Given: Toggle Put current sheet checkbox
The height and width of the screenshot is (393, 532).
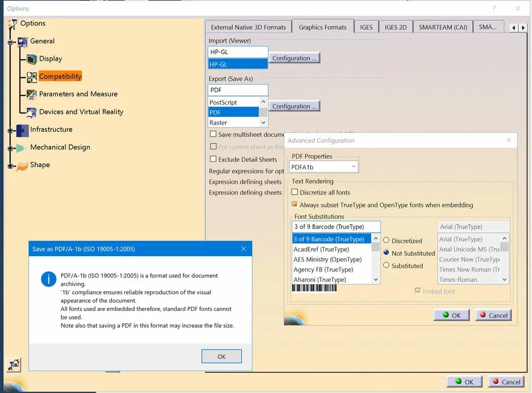Looking at the screenshot, I should coord(213,146).
